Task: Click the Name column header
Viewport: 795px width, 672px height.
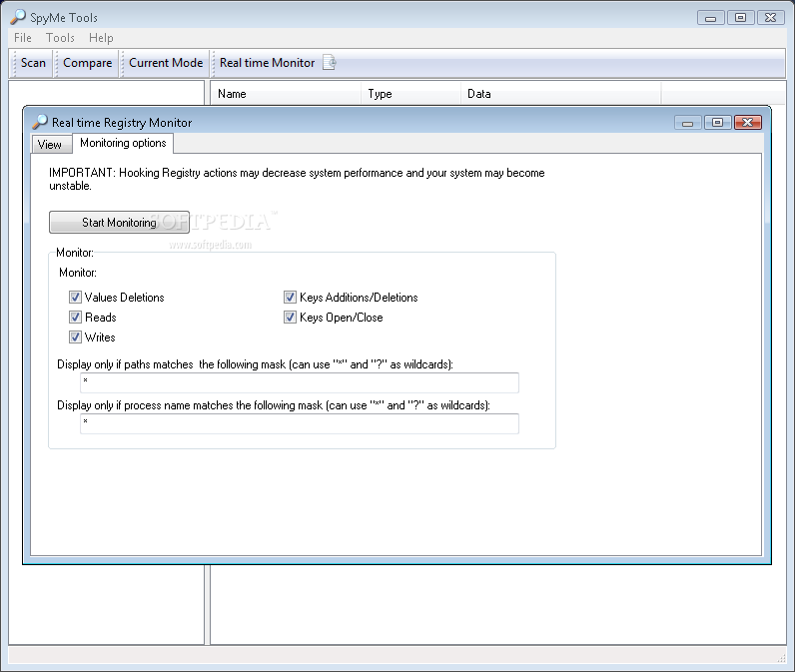Action: tap(286, 94)
